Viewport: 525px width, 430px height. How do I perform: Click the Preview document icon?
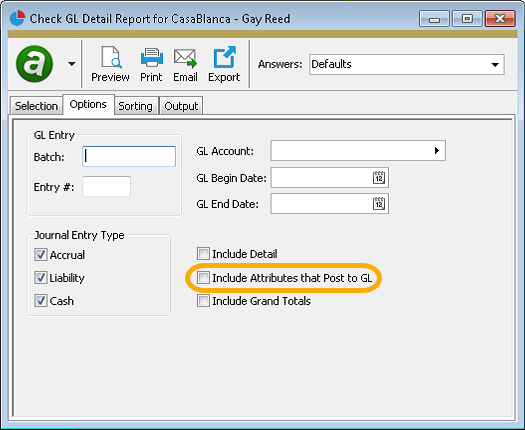(x=111, y=57)
